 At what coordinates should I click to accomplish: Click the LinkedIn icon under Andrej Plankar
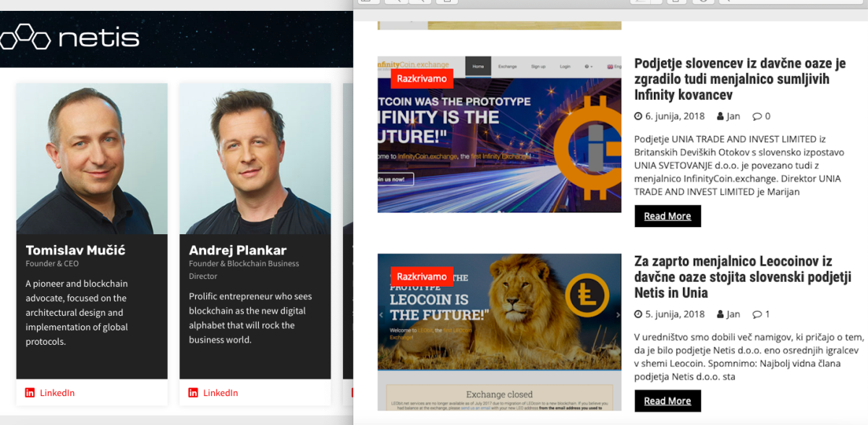193,392
